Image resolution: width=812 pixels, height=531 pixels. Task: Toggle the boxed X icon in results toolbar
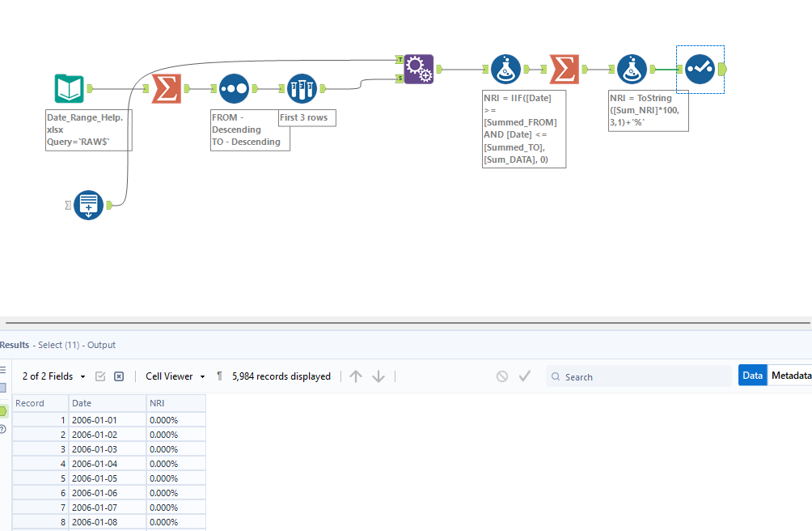[119, 376]
